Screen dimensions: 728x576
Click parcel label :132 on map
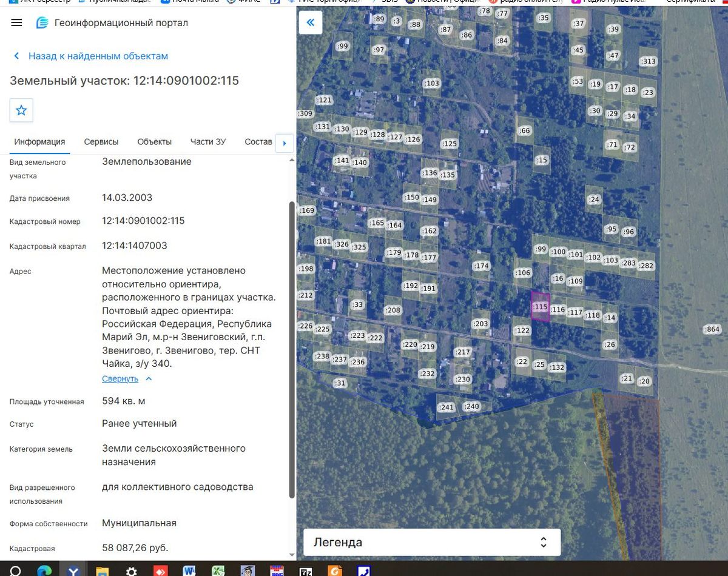pyautogui.click(x=556, y=367)
